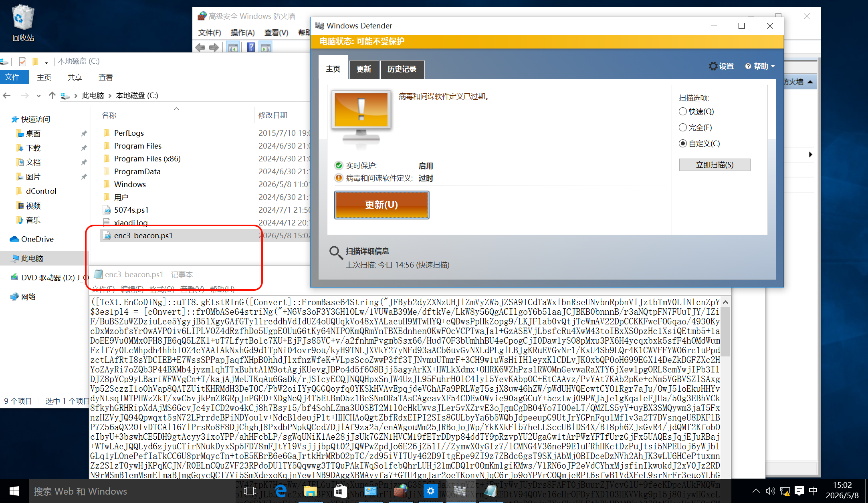Image resolution: width=868 pixels, height=503 pixels.
Task: Switch to the firewall taskbar icon
Action: point(400,491)
